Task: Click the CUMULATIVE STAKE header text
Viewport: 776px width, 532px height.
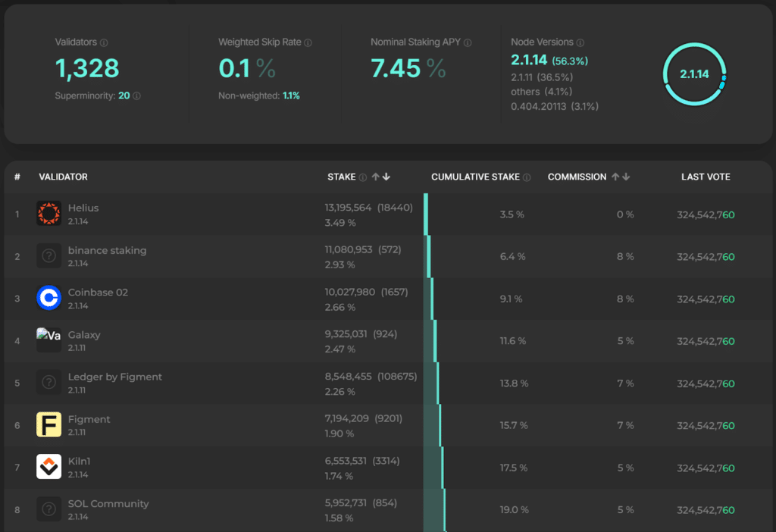Action: (x=476, y=177)
